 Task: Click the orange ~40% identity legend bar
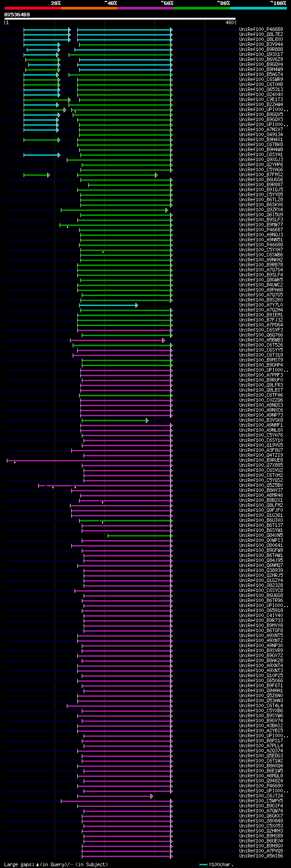click(x=89, y=8)
